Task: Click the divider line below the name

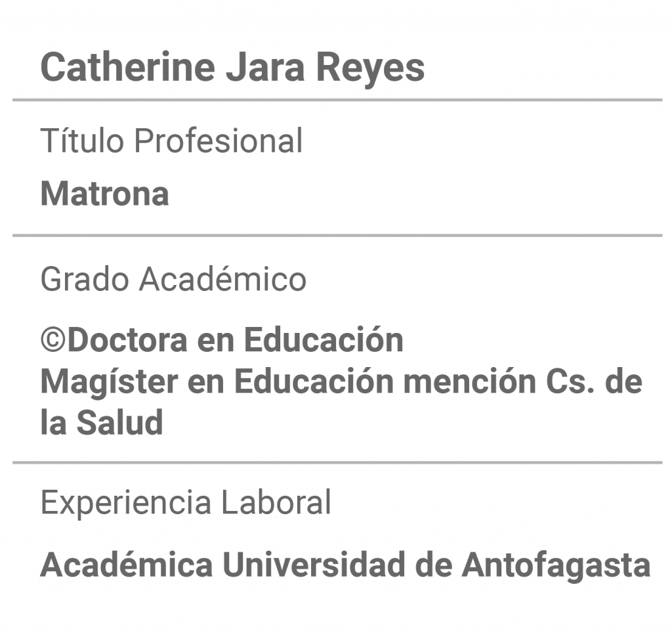Action: coord(337,100)
